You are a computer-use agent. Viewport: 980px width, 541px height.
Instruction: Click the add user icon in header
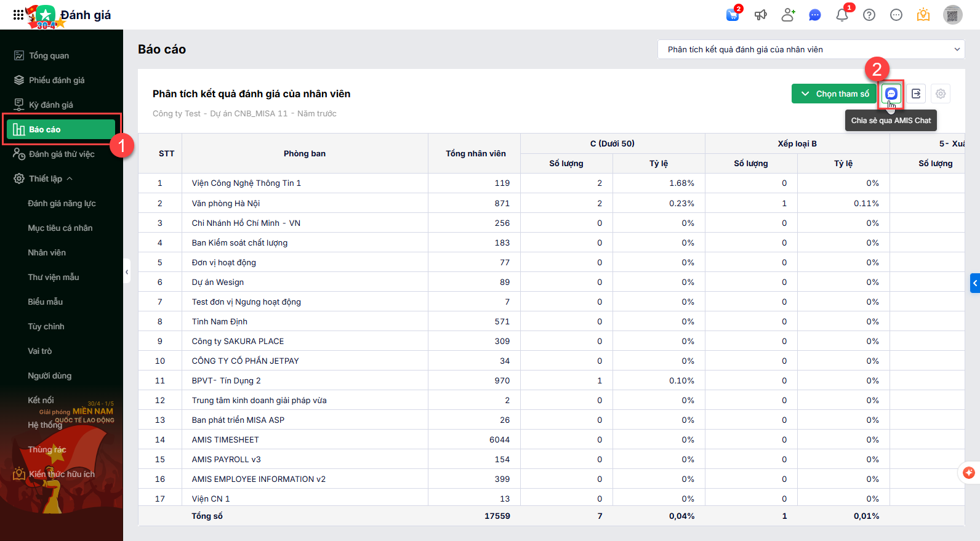(788, 15)
